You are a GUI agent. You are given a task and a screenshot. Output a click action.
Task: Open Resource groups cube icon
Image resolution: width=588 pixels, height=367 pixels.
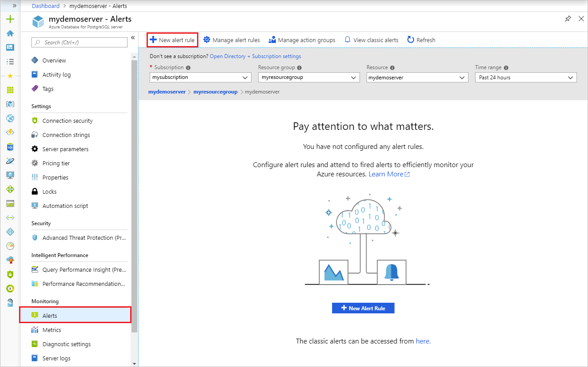[10, 104]
